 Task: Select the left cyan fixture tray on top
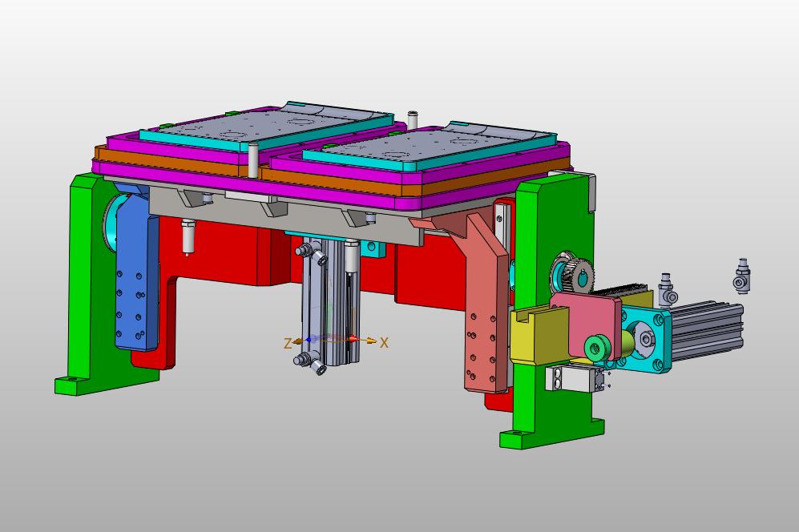coord(266,125)
